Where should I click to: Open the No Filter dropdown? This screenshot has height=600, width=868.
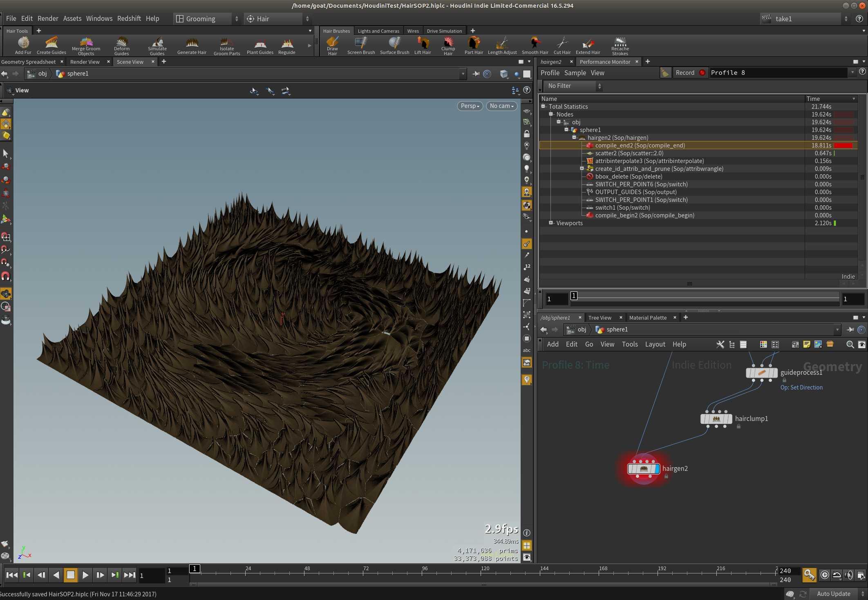[573, 86]
